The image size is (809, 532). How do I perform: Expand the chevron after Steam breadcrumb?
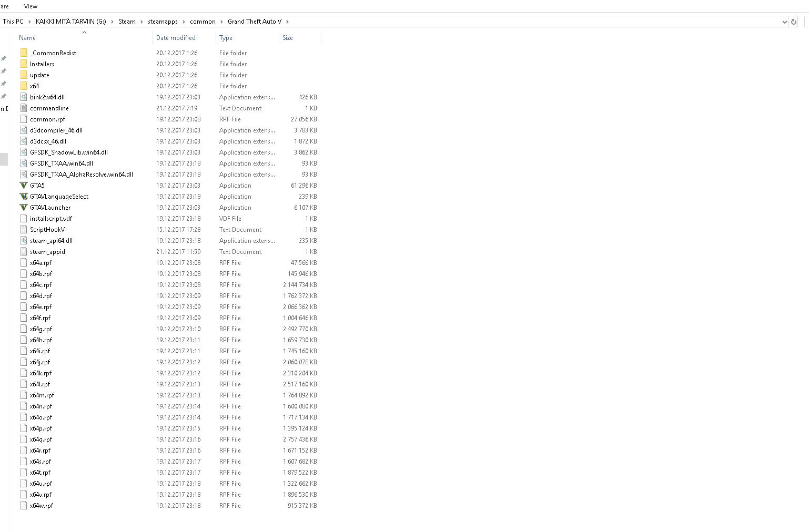(x=141, y=22)
